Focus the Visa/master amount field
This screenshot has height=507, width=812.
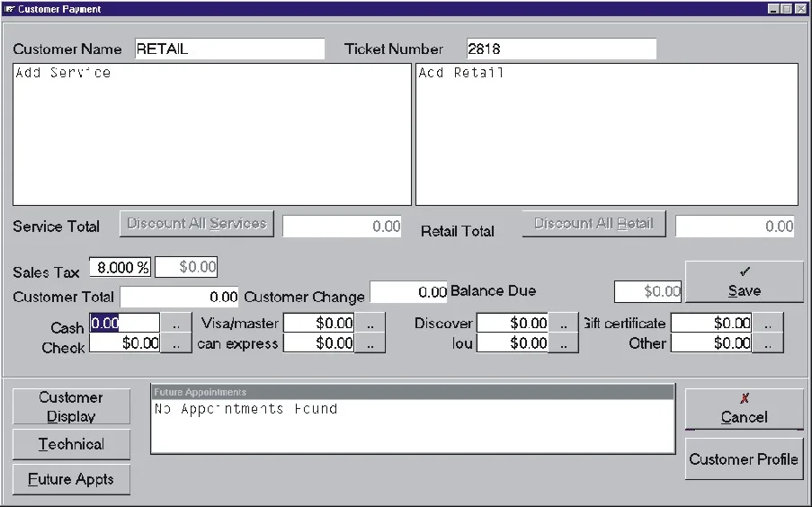pyautogui.click(x=318, y=323)
